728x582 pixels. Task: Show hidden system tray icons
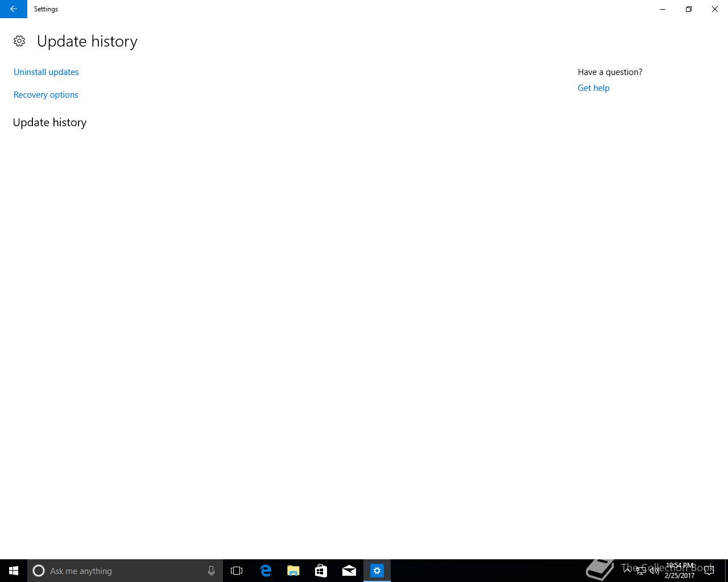coord(627,571)
